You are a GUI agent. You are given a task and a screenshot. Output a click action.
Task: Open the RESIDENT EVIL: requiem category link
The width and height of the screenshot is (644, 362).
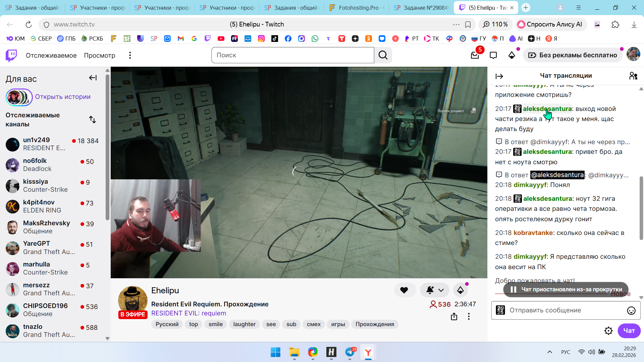click(189, 313)
